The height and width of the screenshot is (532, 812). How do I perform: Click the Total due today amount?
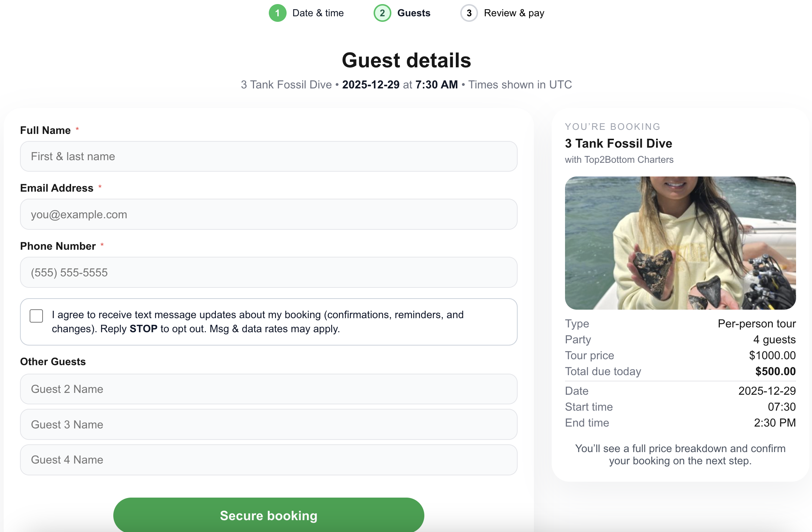(x=775, y=371)
